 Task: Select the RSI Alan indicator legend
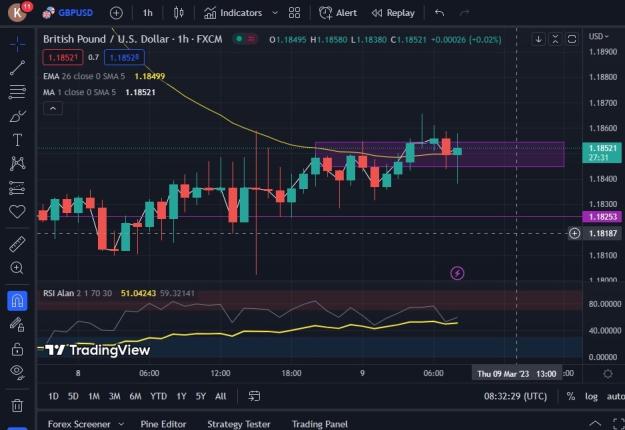pyautogui.click(x=77, y=293)
